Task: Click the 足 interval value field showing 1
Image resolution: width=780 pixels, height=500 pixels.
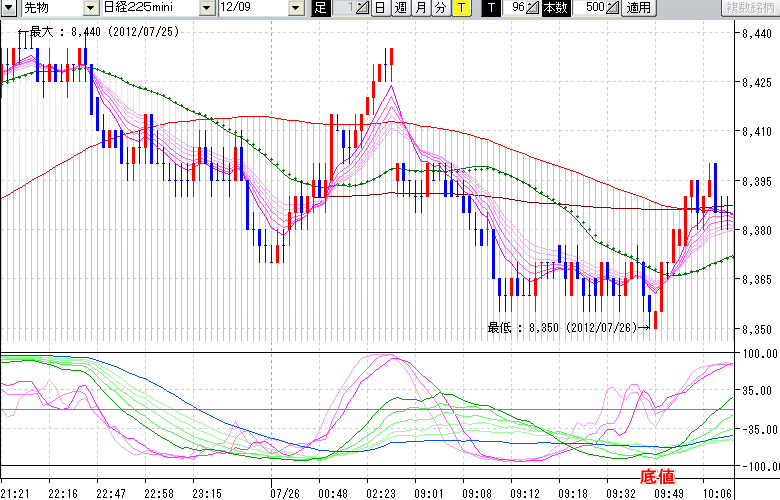Action: (344, 7)
